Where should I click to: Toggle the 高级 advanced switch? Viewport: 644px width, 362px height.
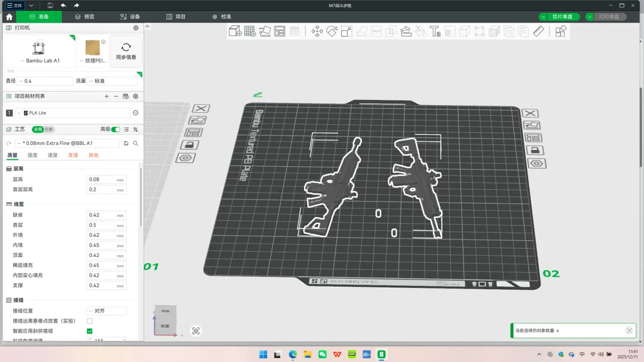116,129
